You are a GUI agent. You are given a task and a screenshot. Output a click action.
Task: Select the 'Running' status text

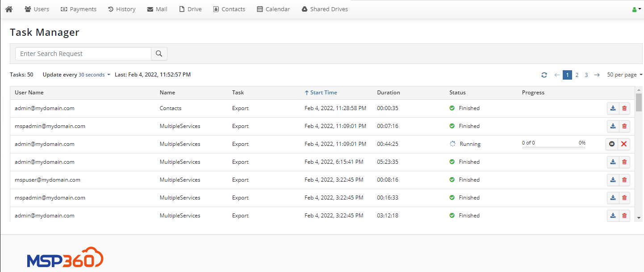click(x=470, y=144)
